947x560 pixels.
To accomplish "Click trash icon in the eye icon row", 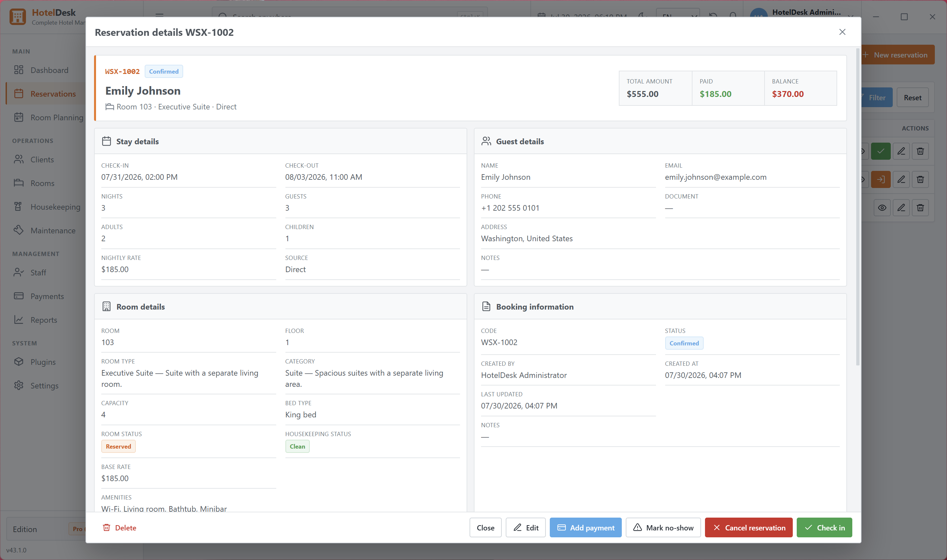I will [x=920, y=208].
